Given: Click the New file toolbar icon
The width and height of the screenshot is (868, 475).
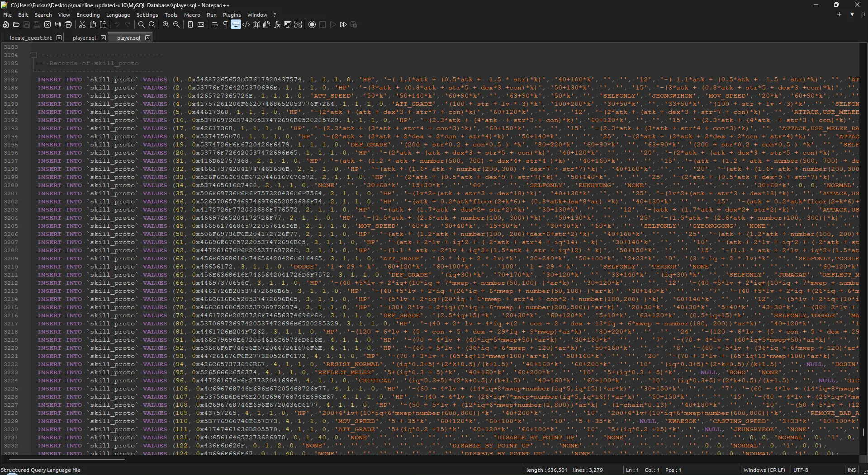Looking at the screenshot, I should (x=6, y=24).
